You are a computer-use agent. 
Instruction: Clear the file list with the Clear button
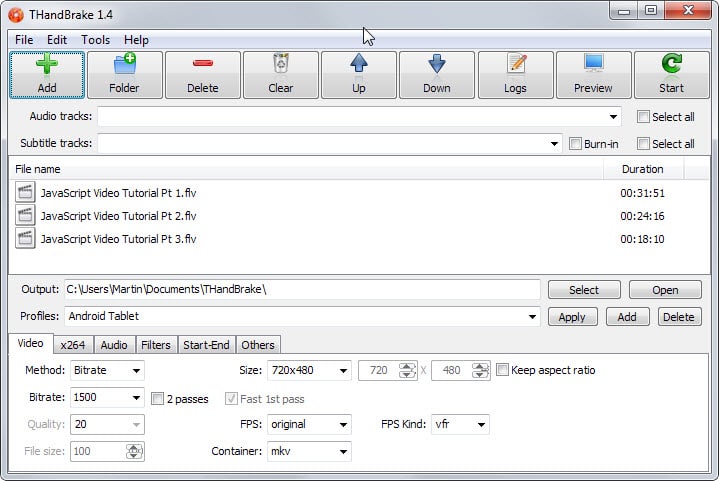[281, 75]
